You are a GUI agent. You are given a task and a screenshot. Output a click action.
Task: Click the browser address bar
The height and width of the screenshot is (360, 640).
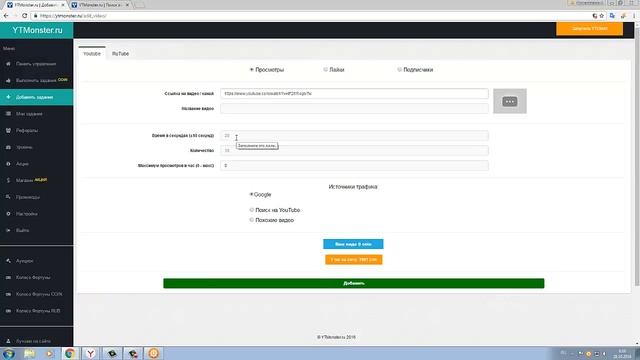[x=310, y=16]
